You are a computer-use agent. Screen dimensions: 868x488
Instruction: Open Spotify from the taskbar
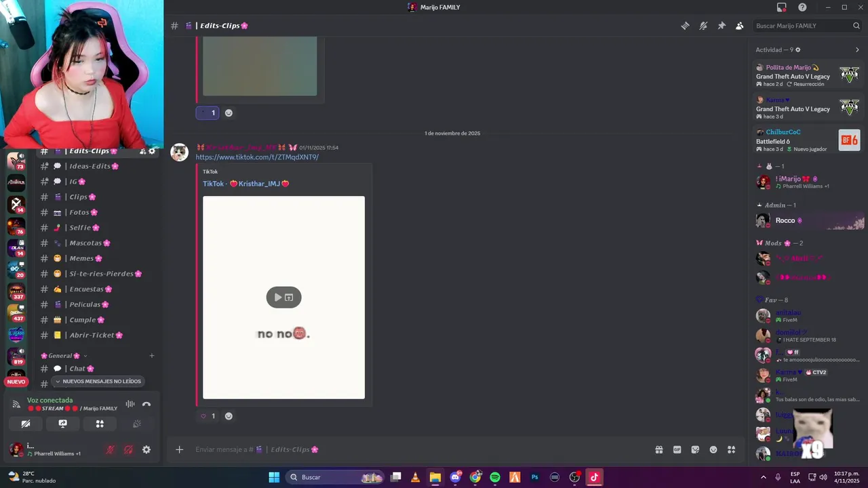pos(495,477)
